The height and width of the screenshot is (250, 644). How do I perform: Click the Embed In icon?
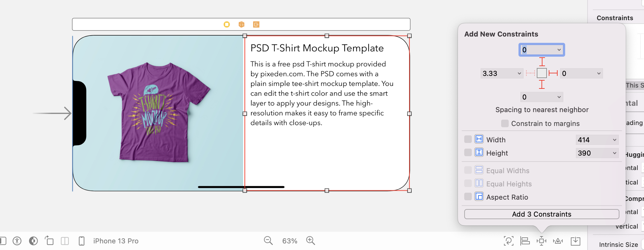[x=576, y=241]
